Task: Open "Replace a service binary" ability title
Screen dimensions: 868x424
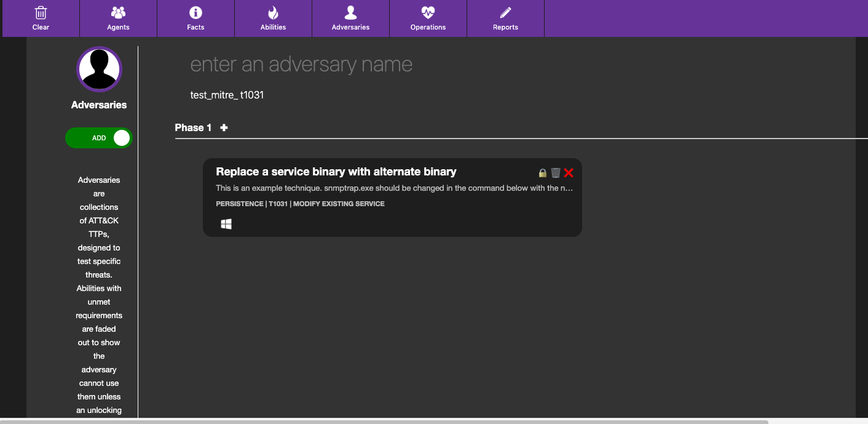Action: tap(336, 172)
